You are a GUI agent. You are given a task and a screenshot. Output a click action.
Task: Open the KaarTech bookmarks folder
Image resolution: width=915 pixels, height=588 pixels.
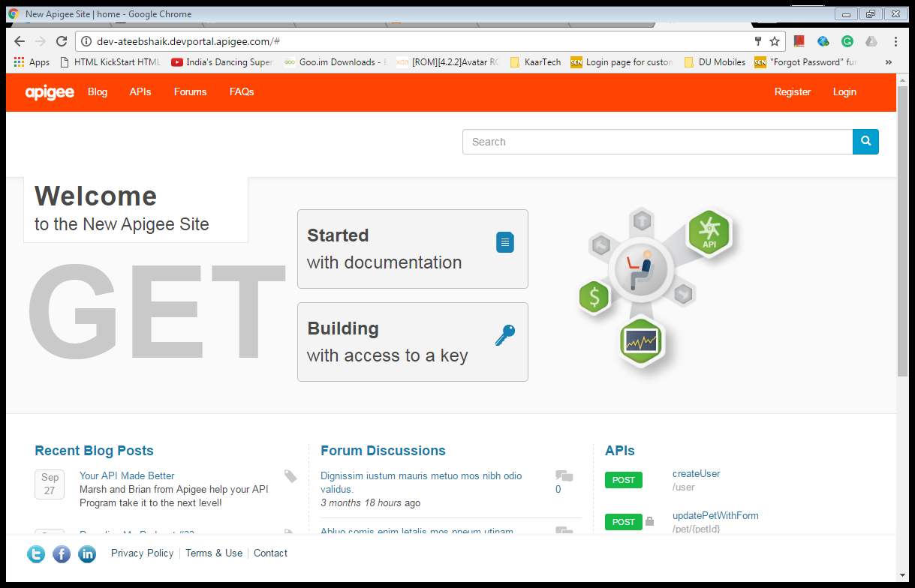point(536,62)
